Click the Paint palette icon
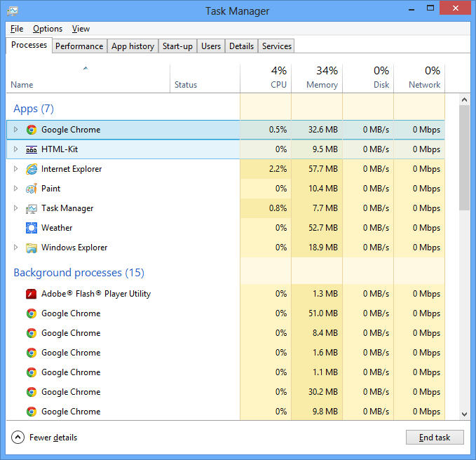The height and width of the screenshot is (460, 476). click(x=32, y=189)
